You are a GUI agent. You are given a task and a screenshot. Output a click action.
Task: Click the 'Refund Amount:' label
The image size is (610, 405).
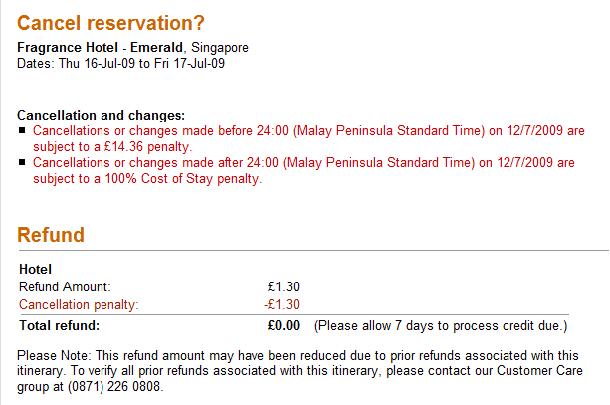coord(65,287)
